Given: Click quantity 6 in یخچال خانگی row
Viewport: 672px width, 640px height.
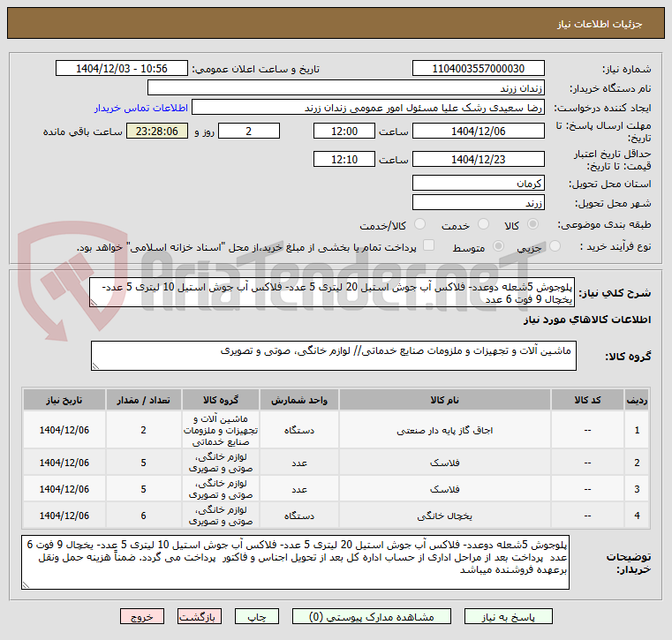Looking at the screenshot, I should 144,516.
